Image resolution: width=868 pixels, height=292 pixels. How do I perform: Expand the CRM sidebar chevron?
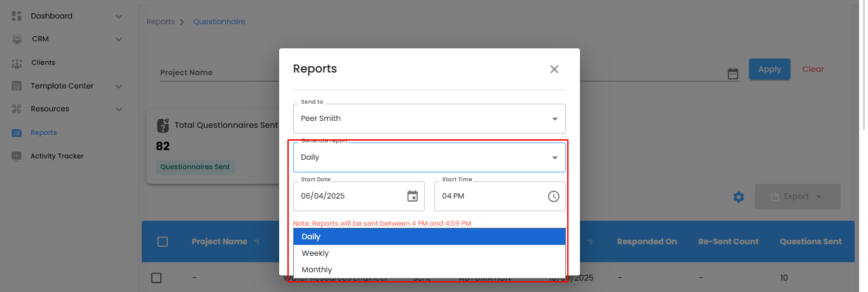(x=118, y=39)
